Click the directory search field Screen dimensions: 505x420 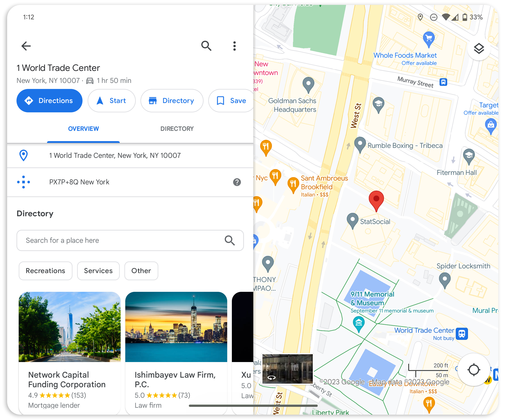click(x=130, y=241)
